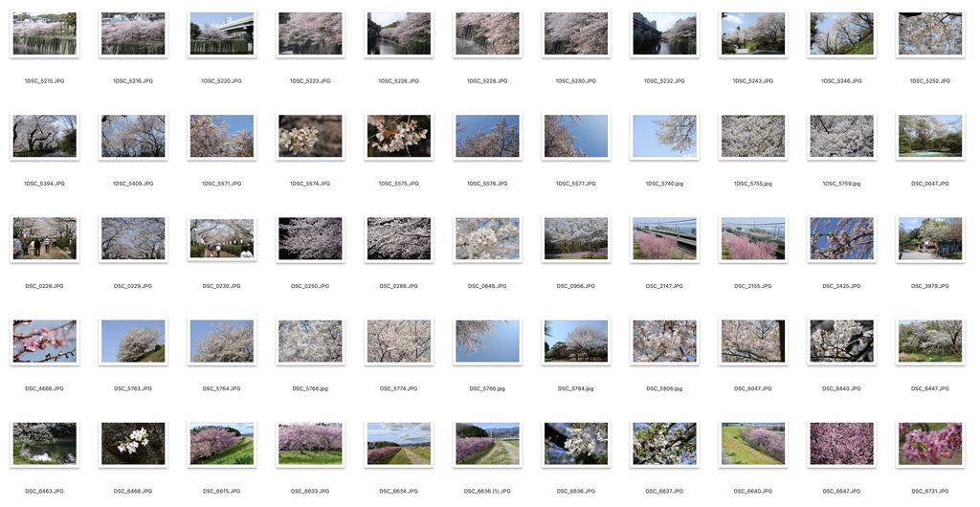The image size is (980, 507).
Task: Choose the DSC_6640.JPG grassy slope photo
Action: point(753,443)
